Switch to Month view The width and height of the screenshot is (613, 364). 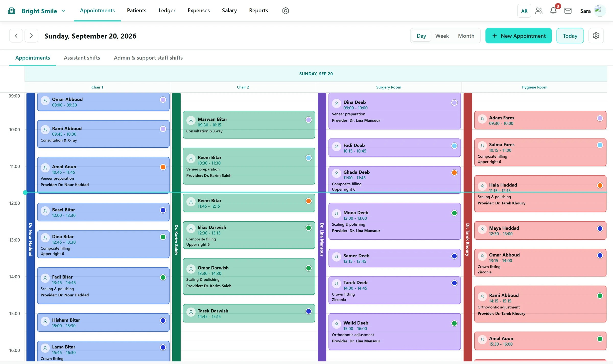pos(466,36)
